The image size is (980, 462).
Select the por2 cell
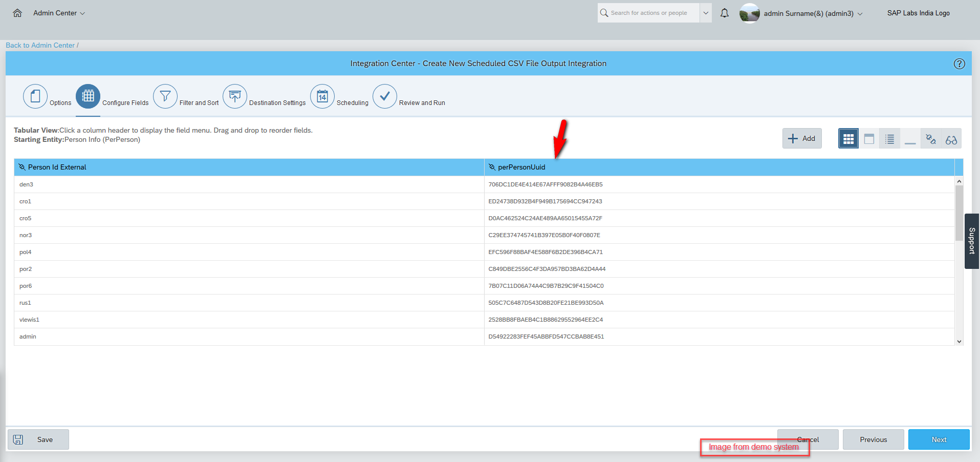tap(249, 269)
